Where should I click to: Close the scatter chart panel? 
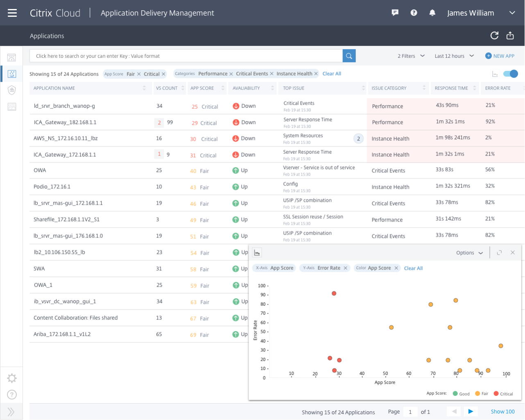pos(513,253)
